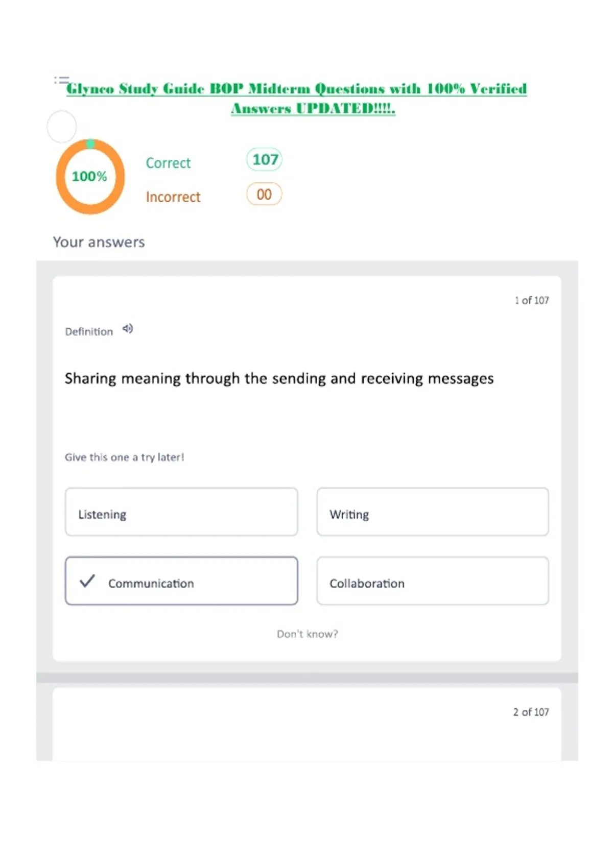Choose the Communication answer option
The image size is (613, 868).
[x=181, y=581]
